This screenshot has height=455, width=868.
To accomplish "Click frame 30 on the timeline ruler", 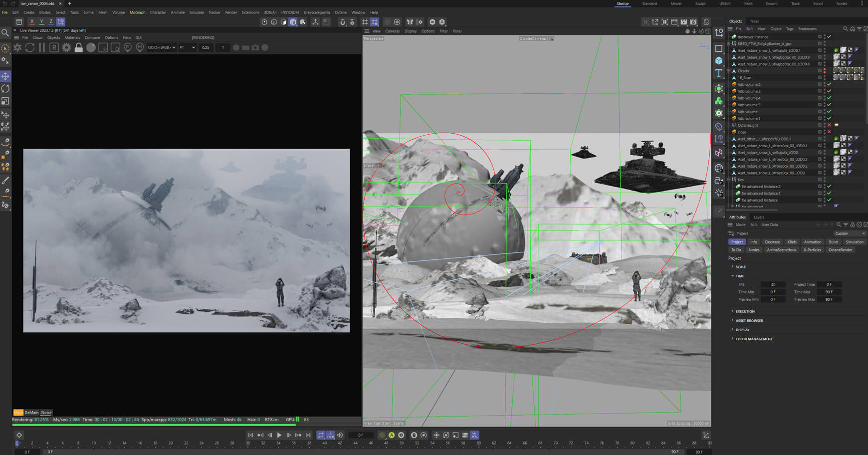I will pos(248,443).
